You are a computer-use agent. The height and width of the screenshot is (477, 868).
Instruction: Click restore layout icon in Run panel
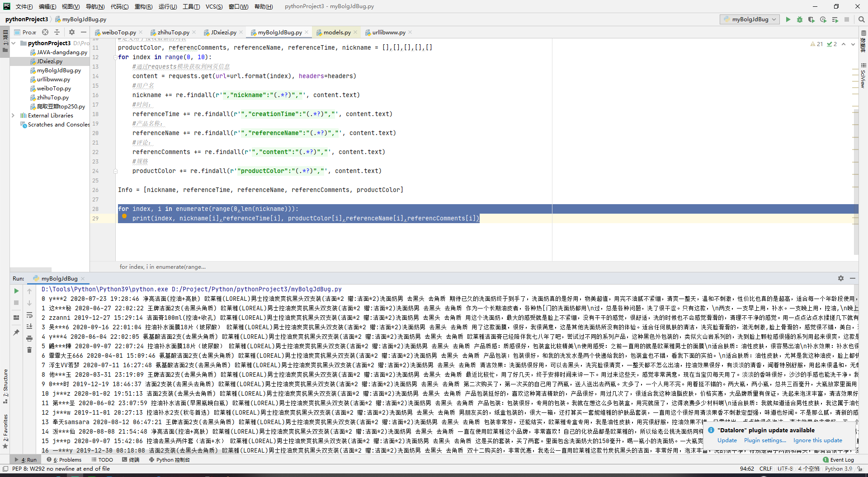coord(16,318)
